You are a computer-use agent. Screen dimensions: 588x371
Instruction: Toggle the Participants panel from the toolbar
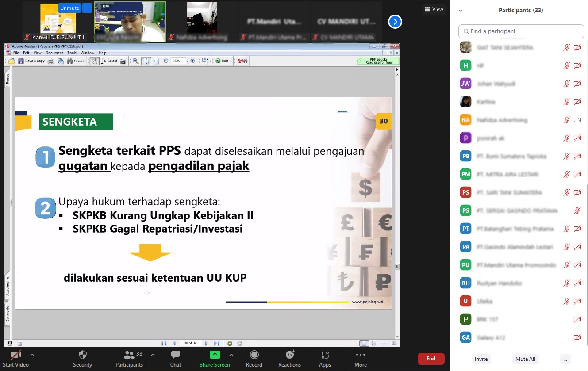(x=129, y=355)
